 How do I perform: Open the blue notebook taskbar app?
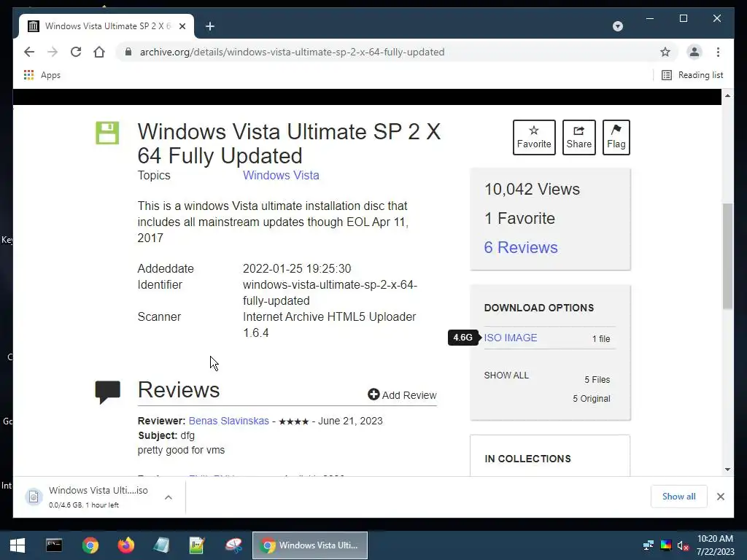[161, 545]
